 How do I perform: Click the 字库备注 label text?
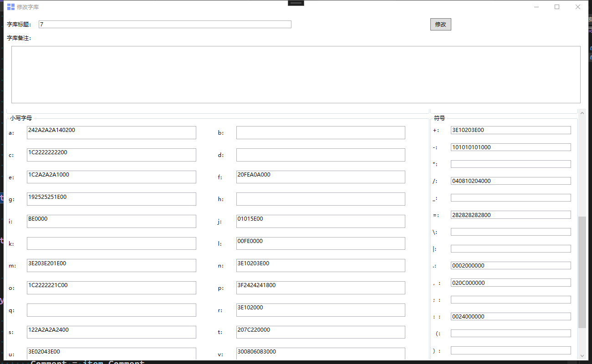pos(19,38)
